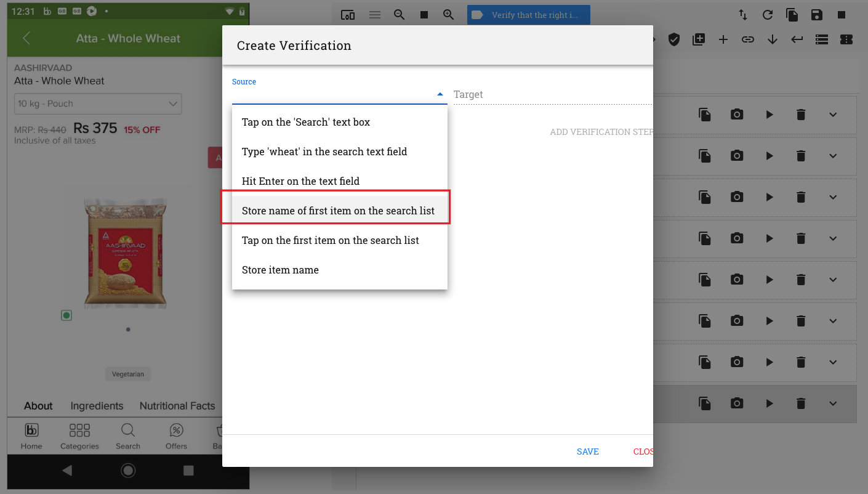Open the '10 kg - Pouch' size dropdown
Image resolution: width=868 pixels, height=494 pixels.
coord(98,103)
